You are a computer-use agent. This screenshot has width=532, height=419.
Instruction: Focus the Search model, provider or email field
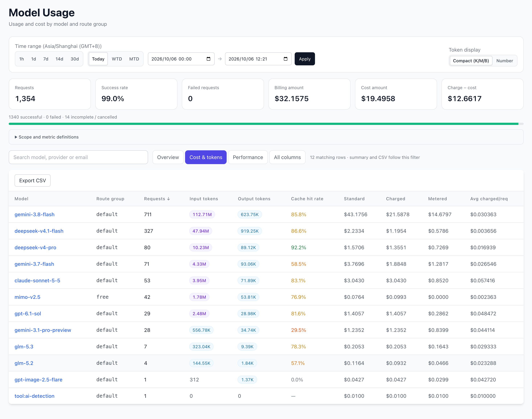click(78, 157)
